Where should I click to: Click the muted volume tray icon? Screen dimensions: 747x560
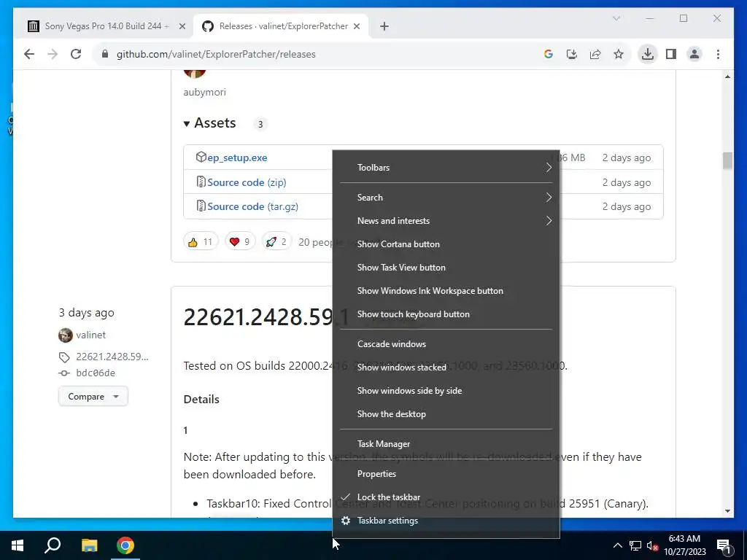653,545
